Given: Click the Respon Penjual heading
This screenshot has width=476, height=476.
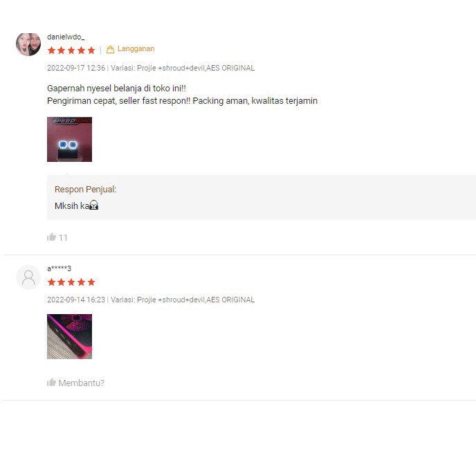Looking at the screenshot, I should tap(86, 190).
